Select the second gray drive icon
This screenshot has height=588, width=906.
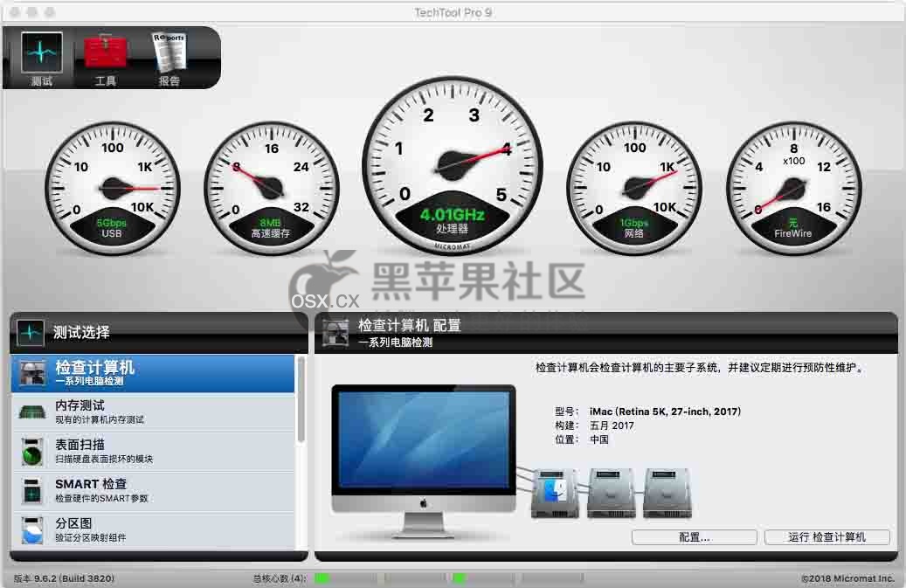tap(612, 493)
